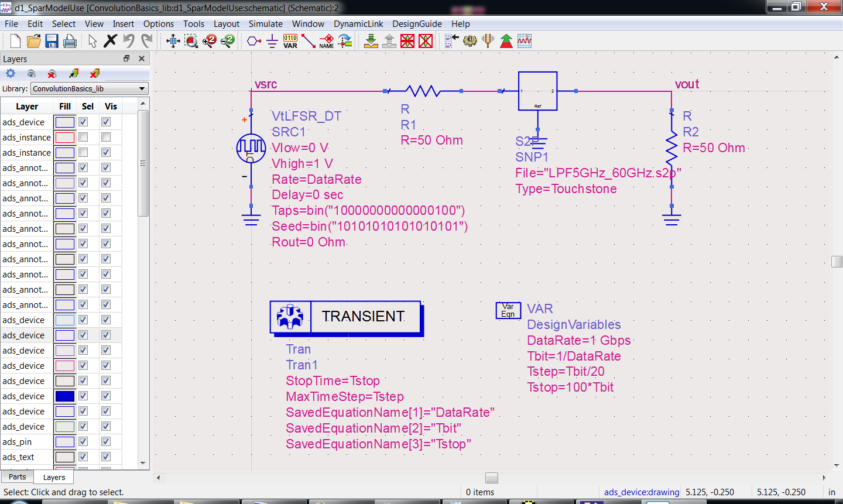Insert a ground symbol from the toolbar
The image size is (843, 504).
[272, 41]
